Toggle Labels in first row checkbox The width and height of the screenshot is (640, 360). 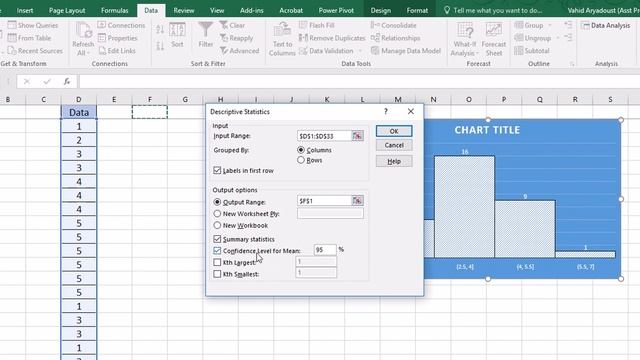tap(217, 170)
